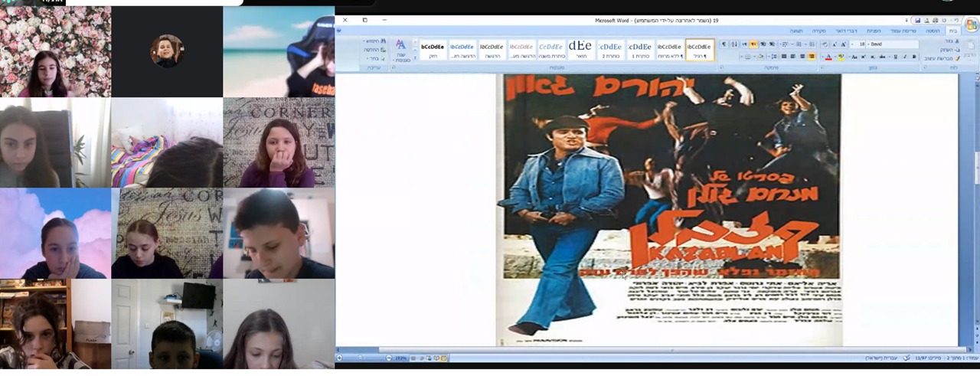Click the zoom slider track in status bar
The image size is (980, 376).
(364, 358)
